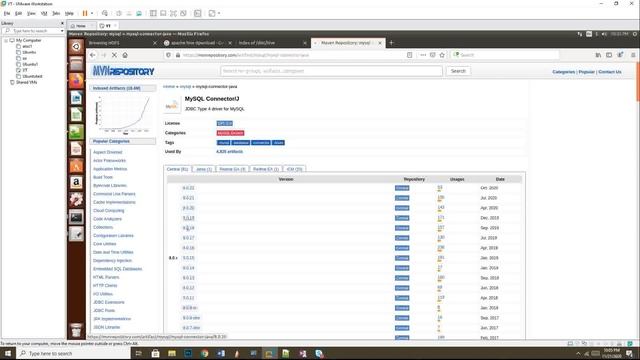Open the VMware library search dropdown arrow
This screenshot has height=360, width=640.
pyautogui.click(x=62, y=31)
